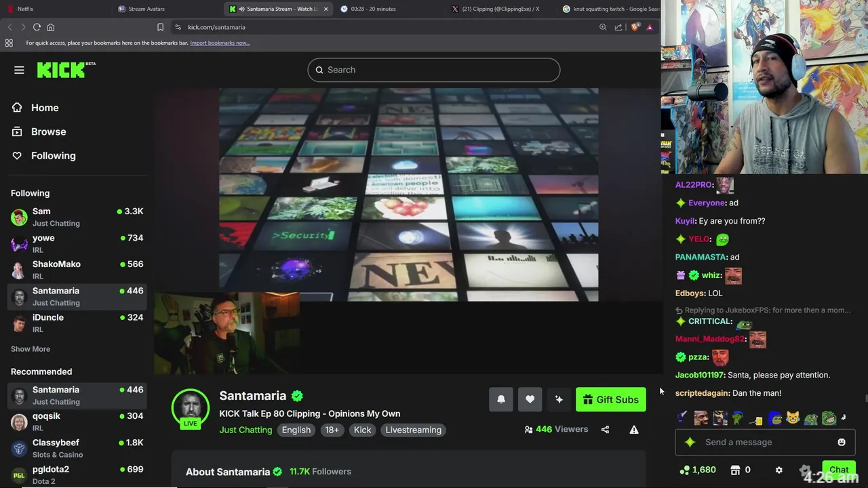Open the hamburger sidebar menu
This screenshot has width=868, height=488.
tap(19, 70)
